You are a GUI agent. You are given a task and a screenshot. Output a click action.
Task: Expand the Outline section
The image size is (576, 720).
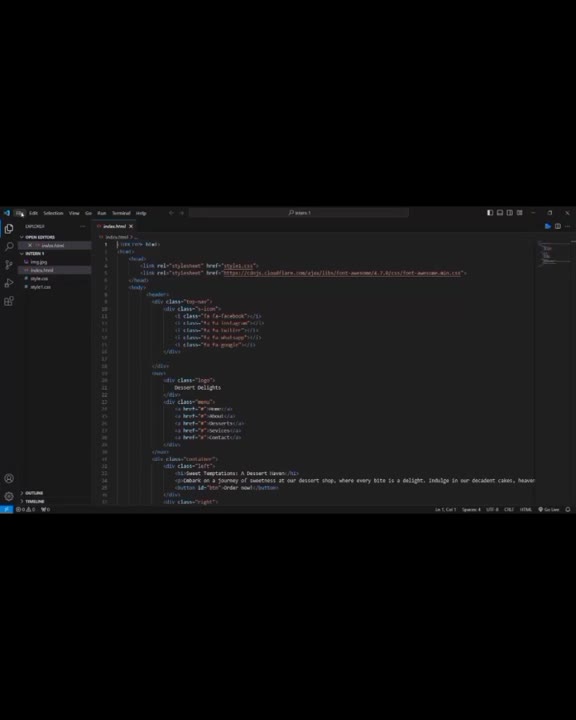pyautogui.click(x=32, y=493)
